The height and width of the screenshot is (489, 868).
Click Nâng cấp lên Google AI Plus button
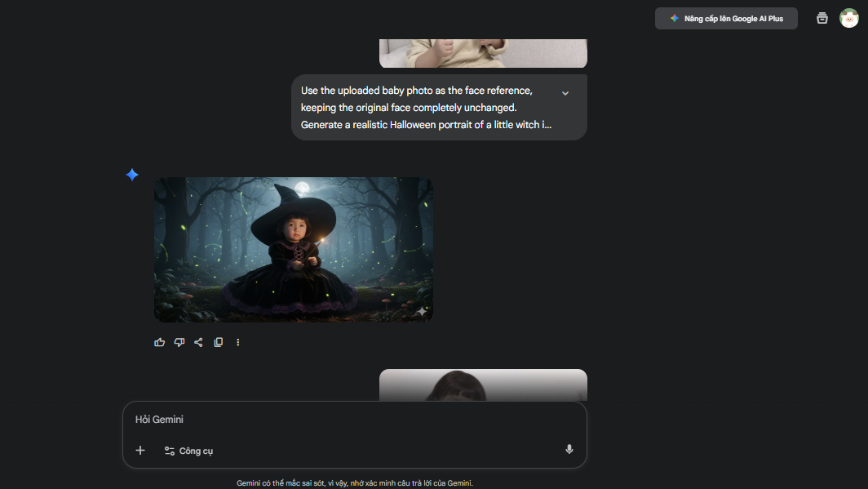pos(726,19)
